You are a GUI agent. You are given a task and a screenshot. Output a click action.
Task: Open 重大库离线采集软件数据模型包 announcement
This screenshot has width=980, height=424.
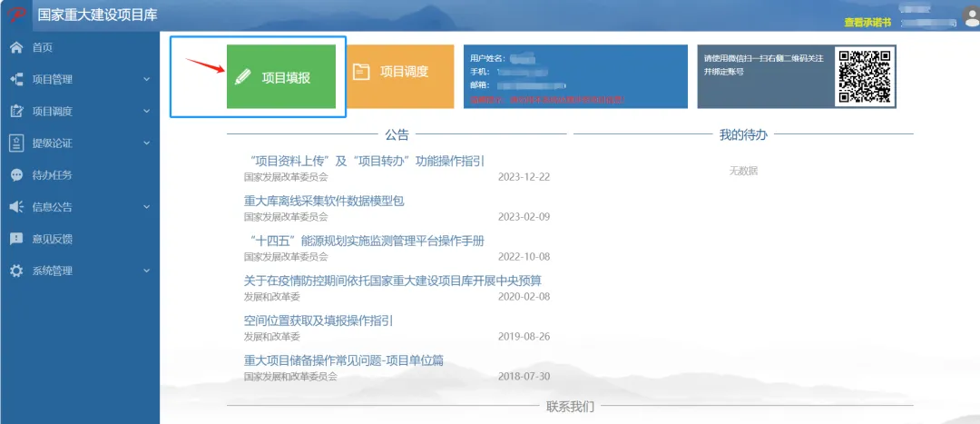[324, 201]
